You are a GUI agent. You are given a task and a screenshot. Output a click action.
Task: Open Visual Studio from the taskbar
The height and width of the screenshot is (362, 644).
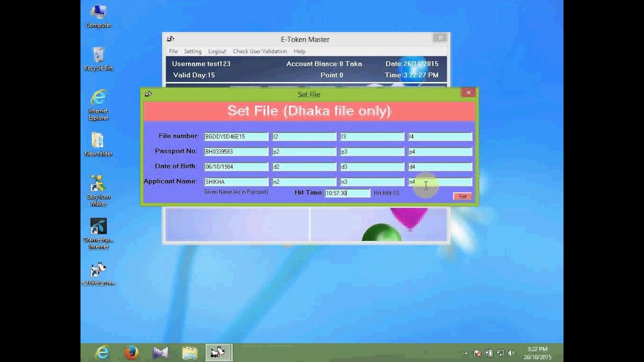pos(160,353)
